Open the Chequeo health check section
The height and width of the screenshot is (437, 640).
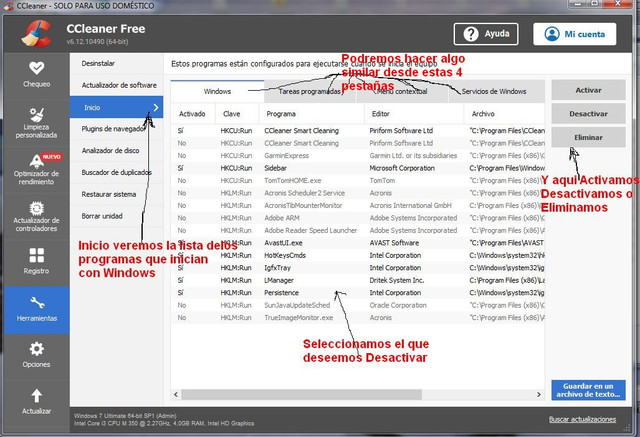pos(36,75)
